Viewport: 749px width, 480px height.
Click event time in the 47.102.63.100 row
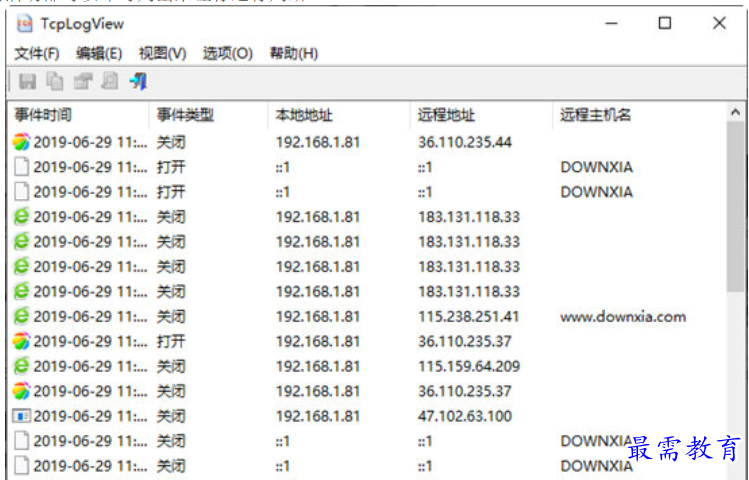pos(90,416)
